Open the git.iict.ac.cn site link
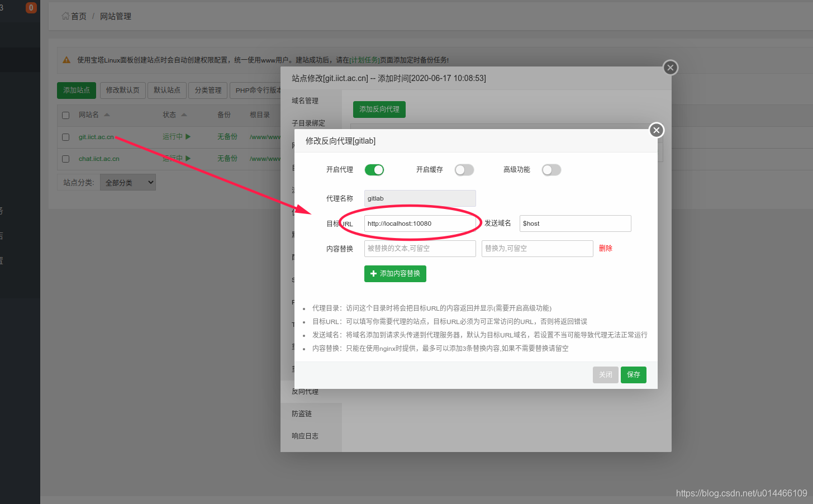The height and width of the screenshot is (504, 813). click(x=96, y=137)
